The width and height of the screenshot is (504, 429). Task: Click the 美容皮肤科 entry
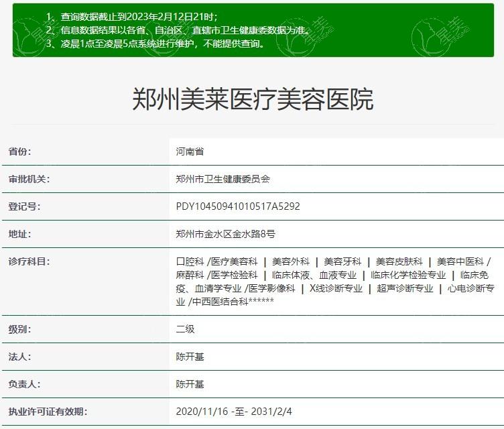(x=399, y=262)
